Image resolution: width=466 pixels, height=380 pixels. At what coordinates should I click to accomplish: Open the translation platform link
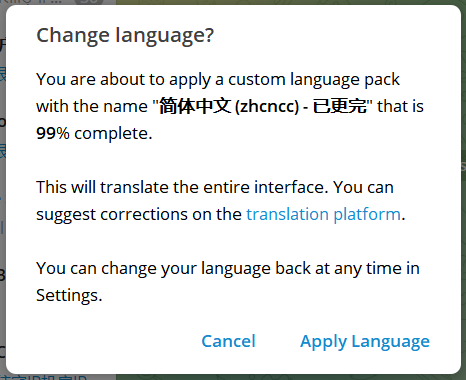(x=323, y=214)
